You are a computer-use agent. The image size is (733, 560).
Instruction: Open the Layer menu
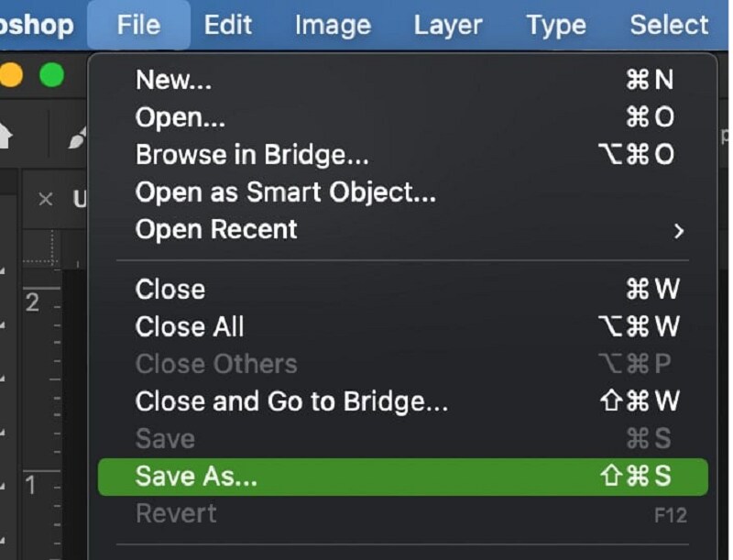pyautogui.click(x=447, y=25)
